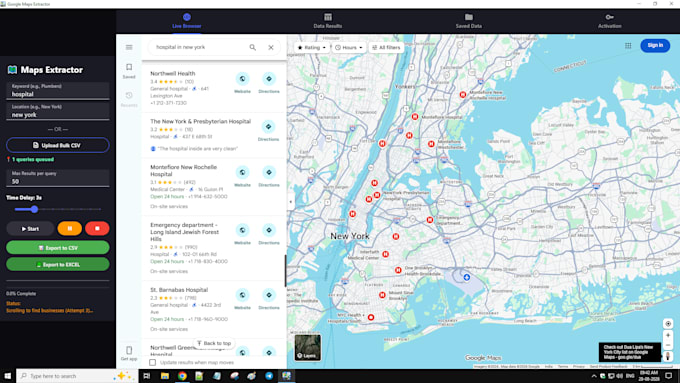680x383 pixels.
Task: Click the Back to top button
Action: coord(214,343)
